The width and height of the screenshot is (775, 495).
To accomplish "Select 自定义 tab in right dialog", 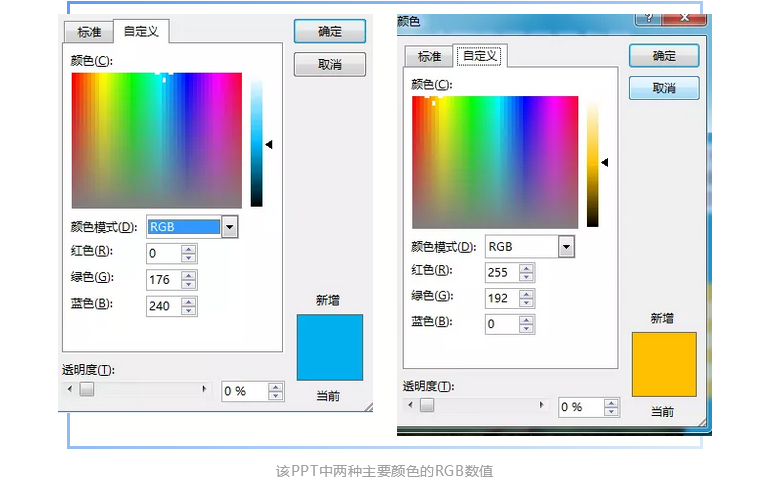I will pos(479,56).
